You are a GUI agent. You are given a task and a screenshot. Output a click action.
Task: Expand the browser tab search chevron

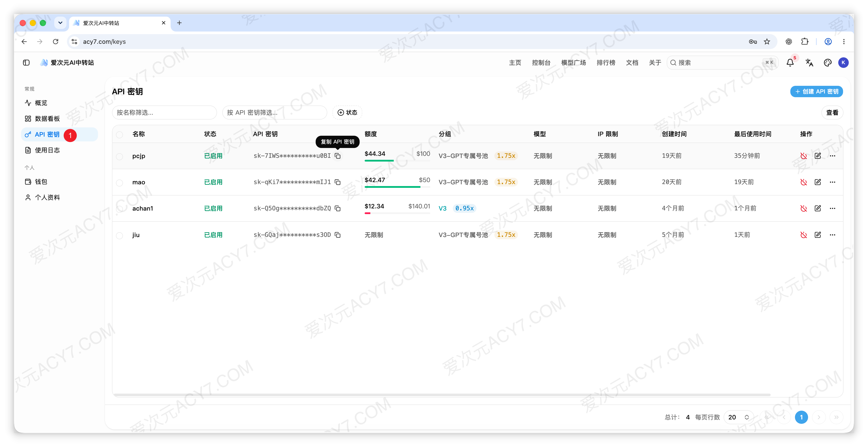pyautogui.click(x=60, y=23)
